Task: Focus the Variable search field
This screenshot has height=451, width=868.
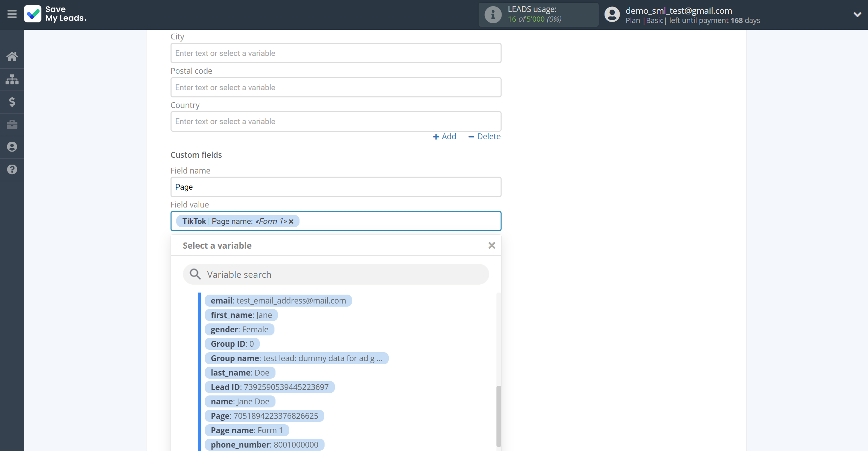Action: [x=336, y=274]
